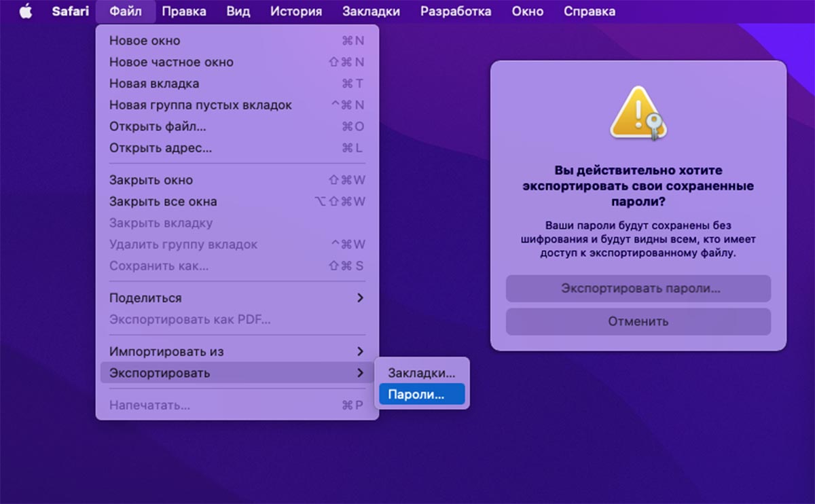This screenshot has width=815, height=504.
Task: Open the Правка menu
Action: (x=184, y=12)
